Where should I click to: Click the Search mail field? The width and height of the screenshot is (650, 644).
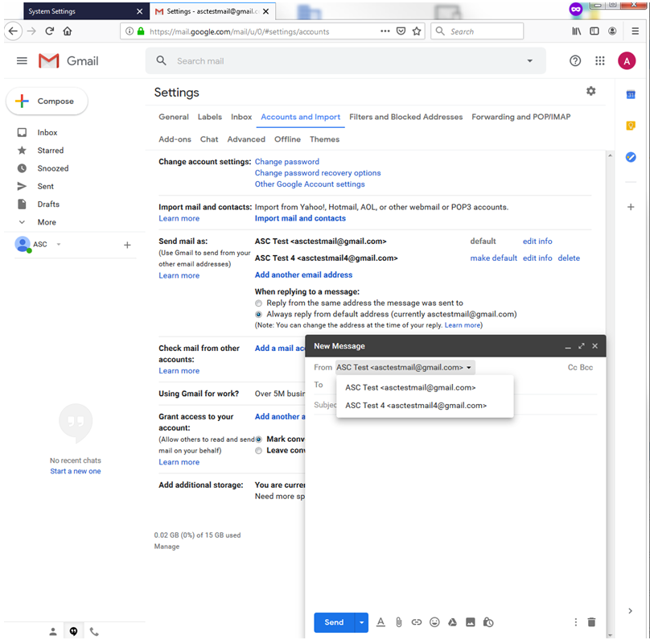345,61
